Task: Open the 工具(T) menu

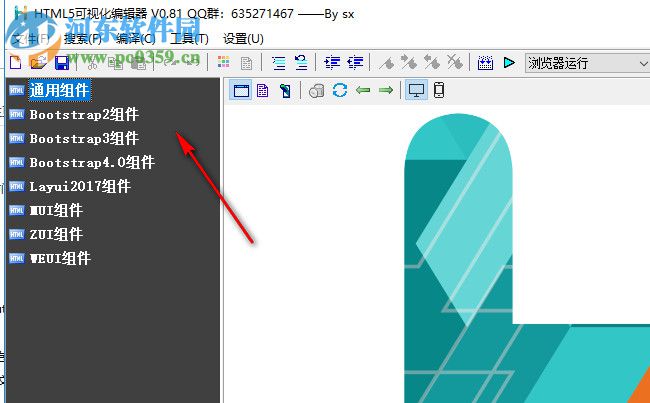Action: (189, 39)
